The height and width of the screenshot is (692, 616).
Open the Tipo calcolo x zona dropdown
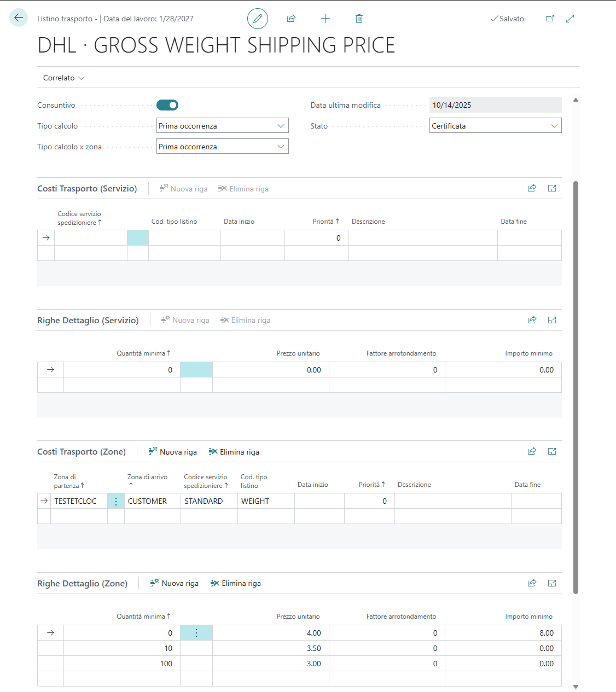click(x=222, y=147)
